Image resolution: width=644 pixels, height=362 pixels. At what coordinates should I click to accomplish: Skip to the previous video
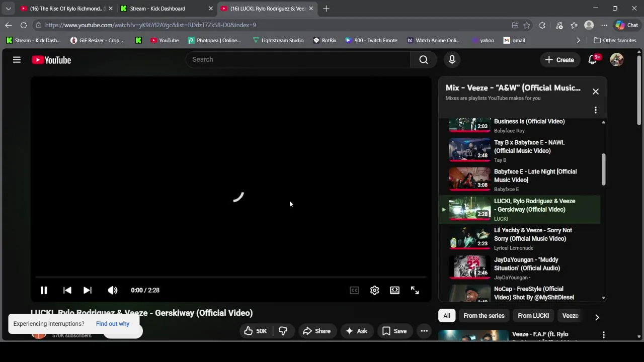(x=67, y=290)
